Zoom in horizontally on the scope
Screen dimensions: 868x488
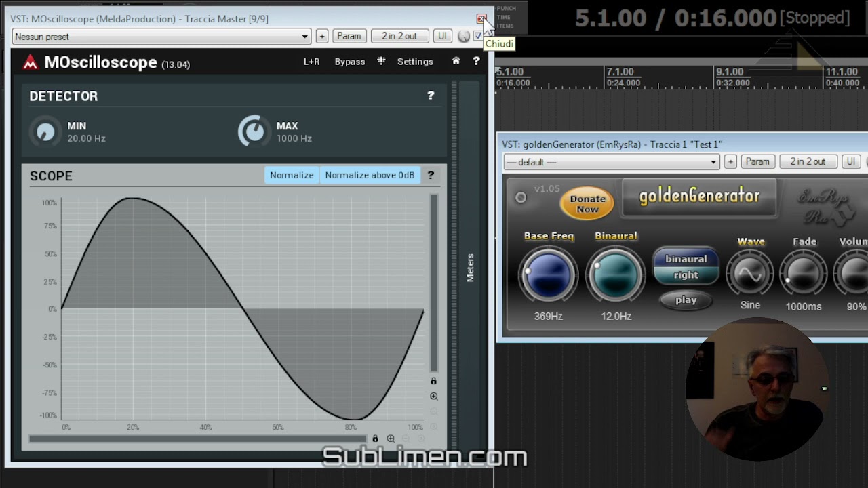pyautogui.click(x=391, y=439)
